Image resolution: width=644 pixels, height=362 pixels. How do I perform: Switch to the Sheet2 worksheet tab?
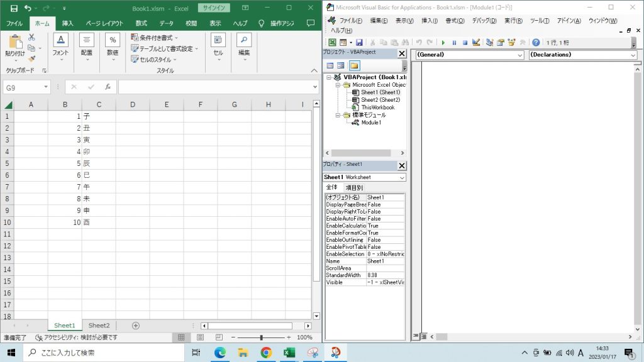coord(99,326)
